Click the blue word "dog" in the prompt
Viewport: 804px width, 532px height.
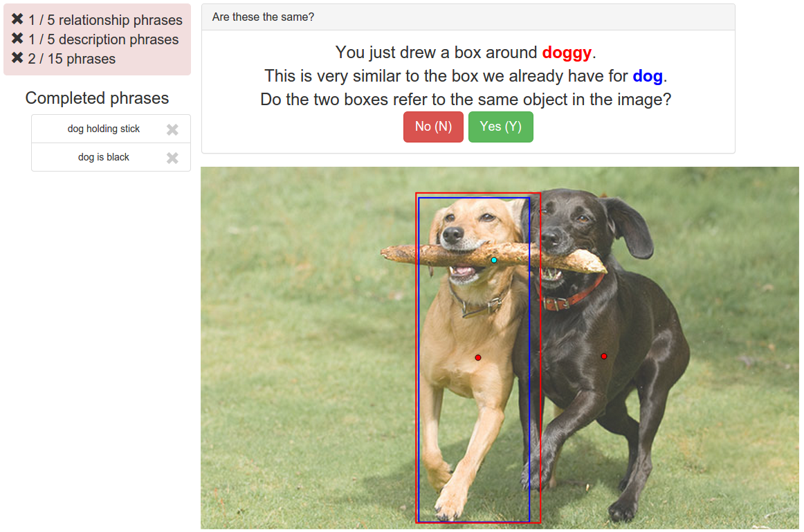tap(647, 76)
